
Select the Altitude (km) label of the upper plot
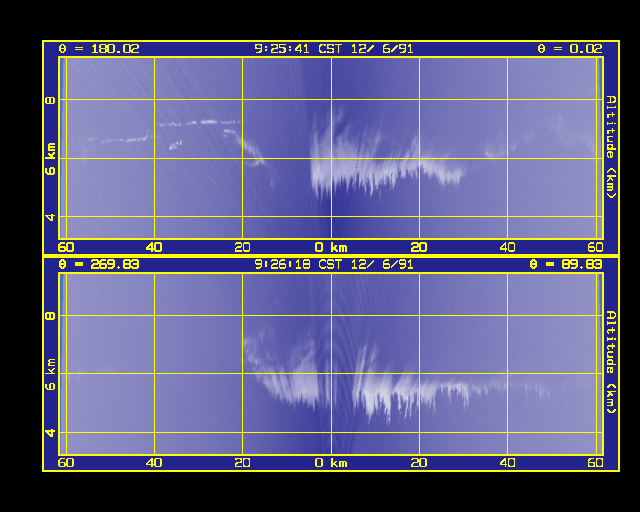611,147
